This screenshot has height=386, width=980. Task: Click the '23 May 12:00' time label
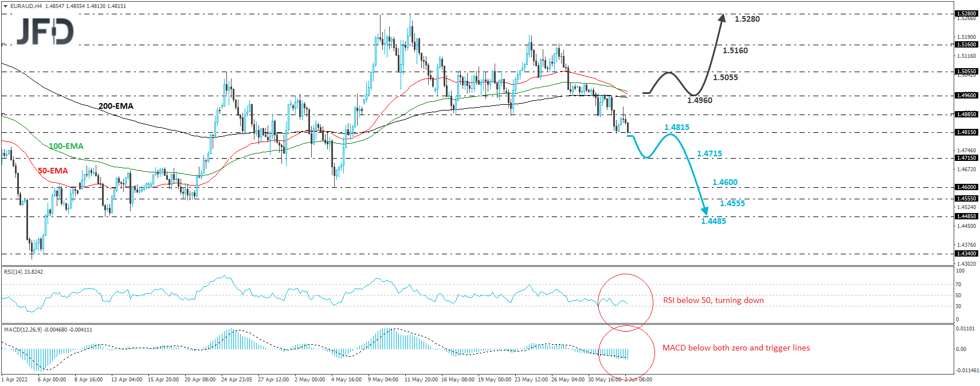(x=530, y=380)
